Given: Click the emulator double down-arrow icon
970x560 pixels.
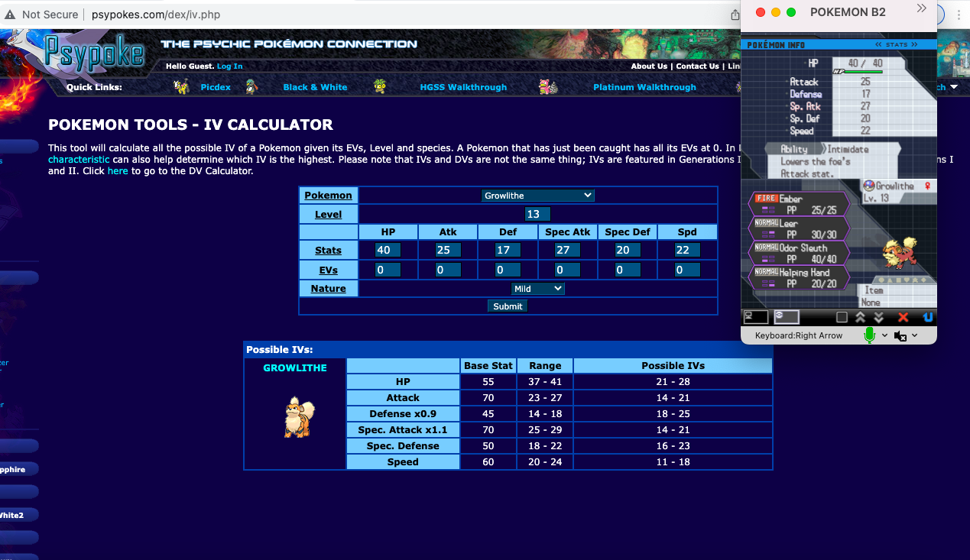Looking at the screenshot, I should (x=878, y=317).
